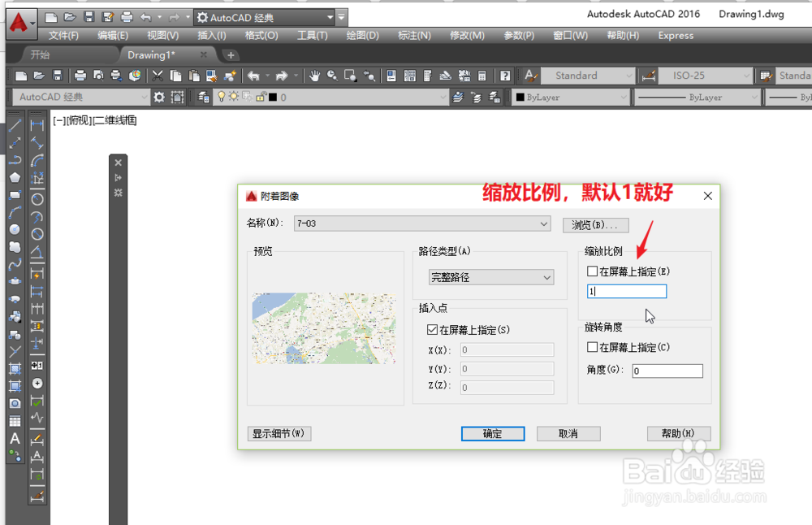Select the Center Mark tool
The image size is (812, 525).
pos(37,383)
